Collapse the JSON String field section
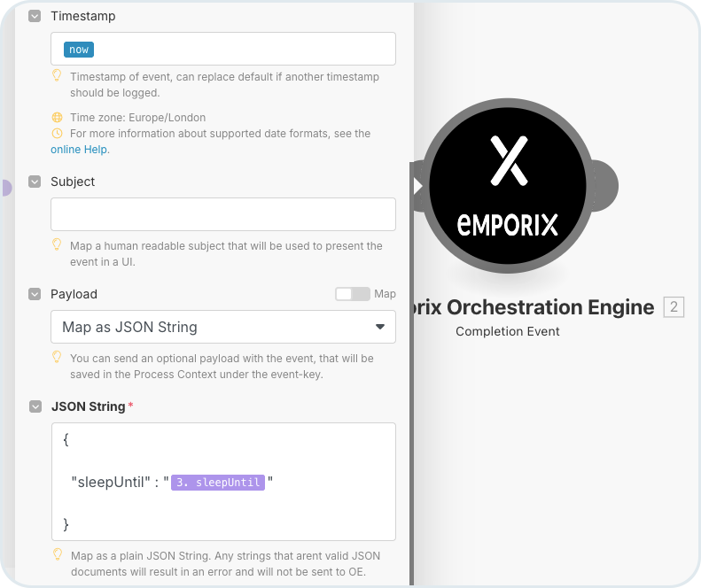The image size is (701, 588). click(x=35, y=406)
